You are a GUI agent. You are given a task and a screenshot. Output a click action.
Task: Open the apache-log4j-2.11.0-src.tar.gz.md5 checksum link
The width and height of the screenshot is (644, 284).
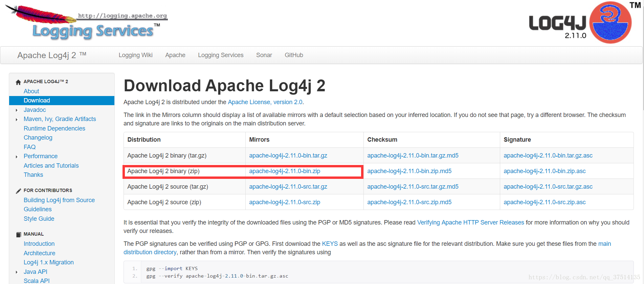click(413, 187)
